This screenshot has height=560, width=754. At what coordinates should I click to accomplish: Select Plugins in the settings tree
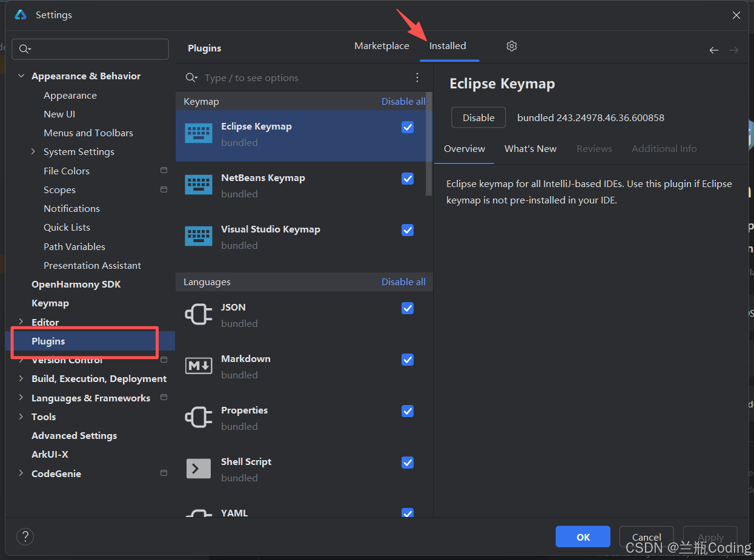[x=91, y=341]
